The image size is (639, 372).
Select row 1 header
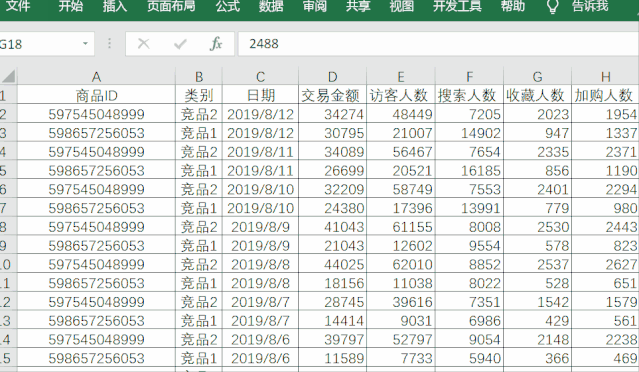coord(8,95)
